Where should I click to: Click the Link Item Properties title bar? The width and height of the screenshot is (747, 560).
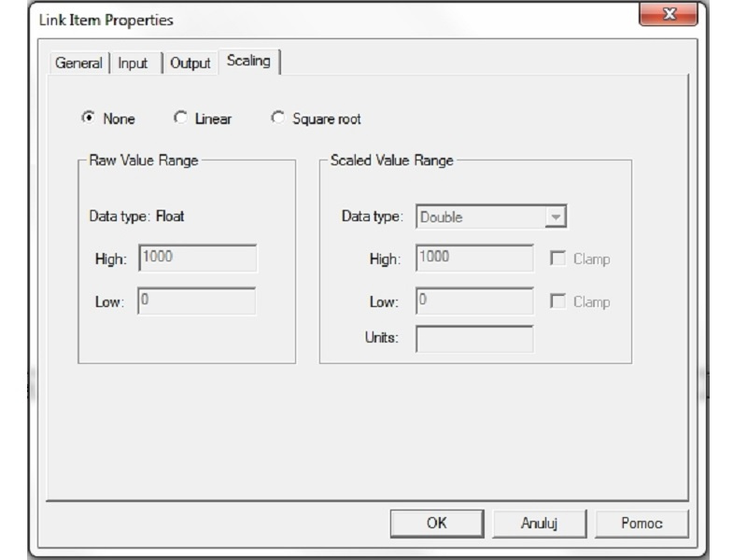[x=327, y=20]
